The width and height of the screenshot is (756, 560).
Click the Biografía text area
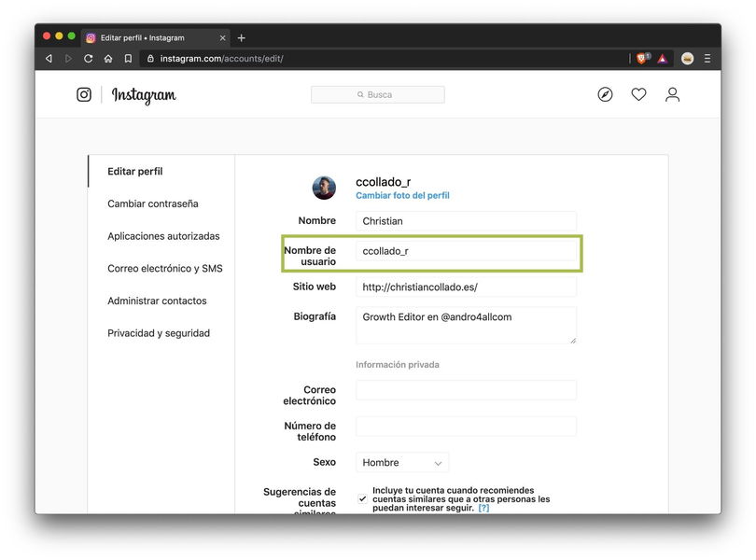click(467, 325)
